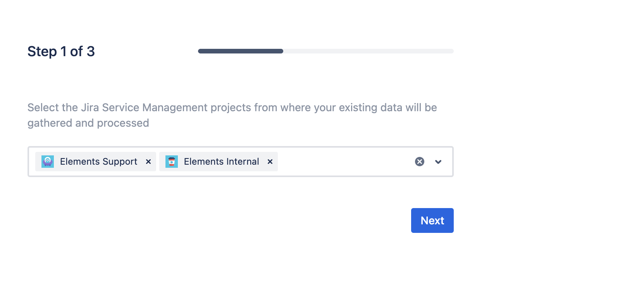Click the Elements Internal tag label text

221,162
